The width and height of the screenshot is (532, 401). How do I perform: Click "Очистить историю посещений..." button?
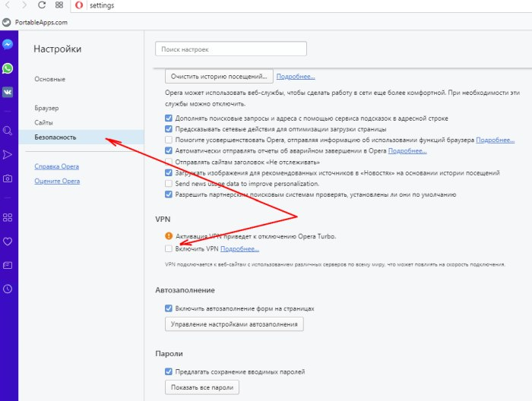pos(219,77)
